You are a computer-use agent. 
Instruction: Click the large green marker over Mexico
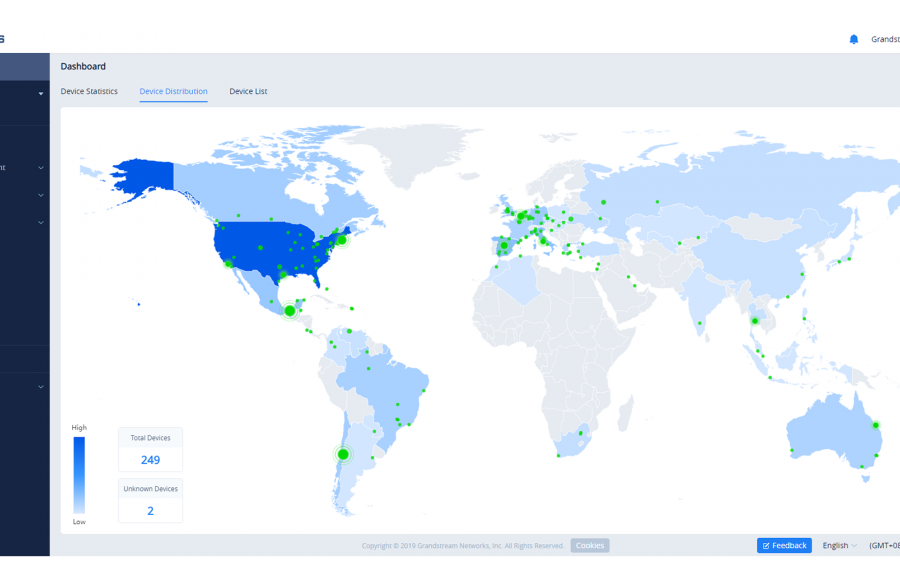click(x=290, y=311)
